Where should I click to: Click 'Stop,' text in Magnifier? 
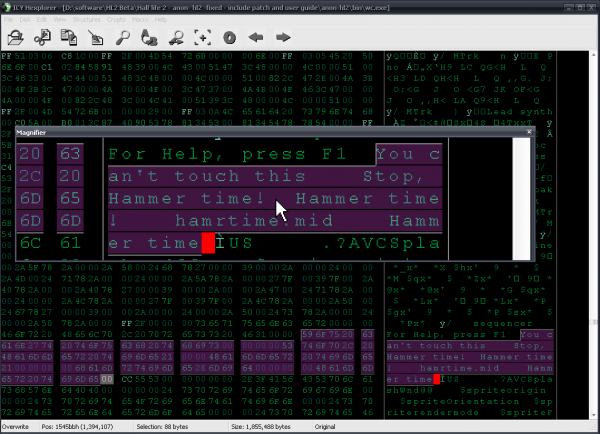point(393,176)
